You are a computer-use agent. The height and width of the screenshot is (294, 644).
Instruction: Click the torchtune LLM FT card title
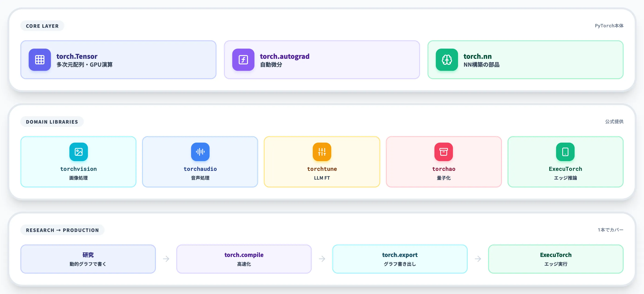click(x=322, y=169)
